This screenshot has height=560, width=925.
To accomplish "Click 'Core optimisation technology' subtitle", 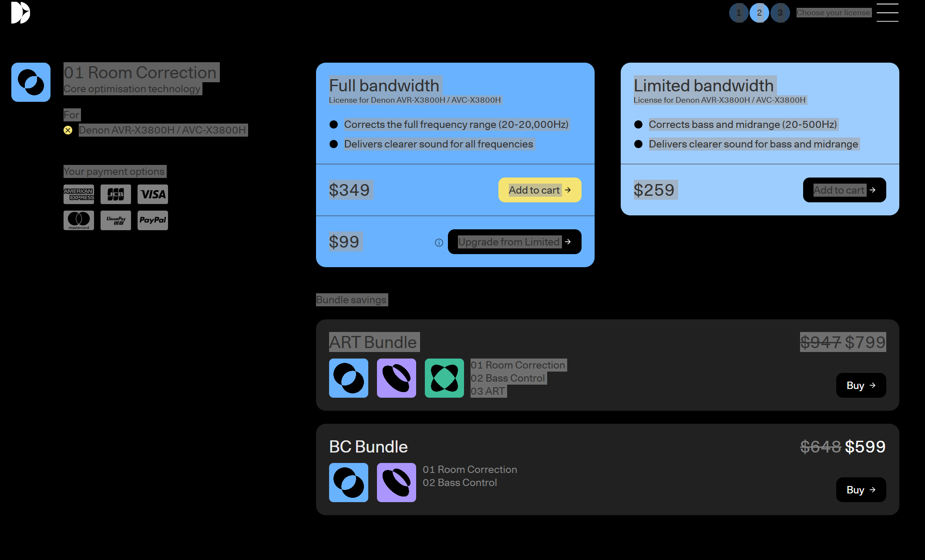I will point(132,89).
